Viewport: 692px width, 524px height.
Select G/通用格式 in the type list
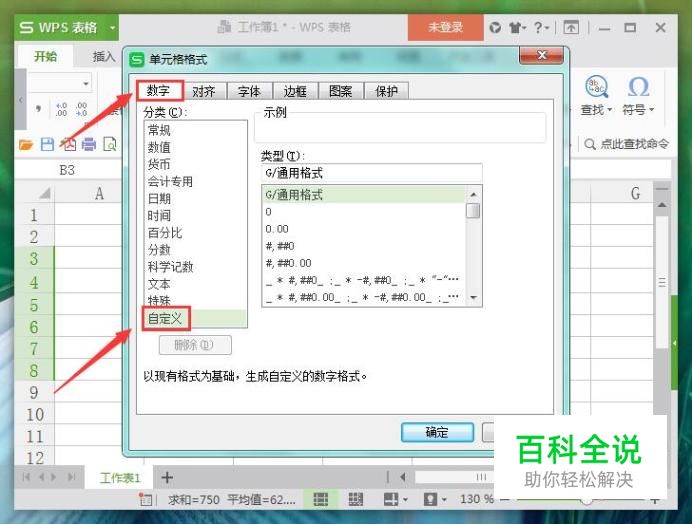tap(364, 195)
